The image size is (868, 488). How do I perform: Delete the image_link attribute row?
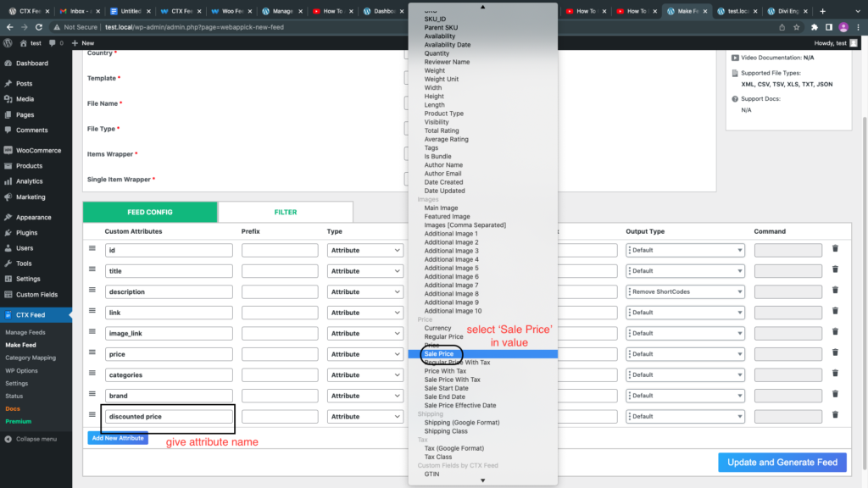[x=835, y=332]
